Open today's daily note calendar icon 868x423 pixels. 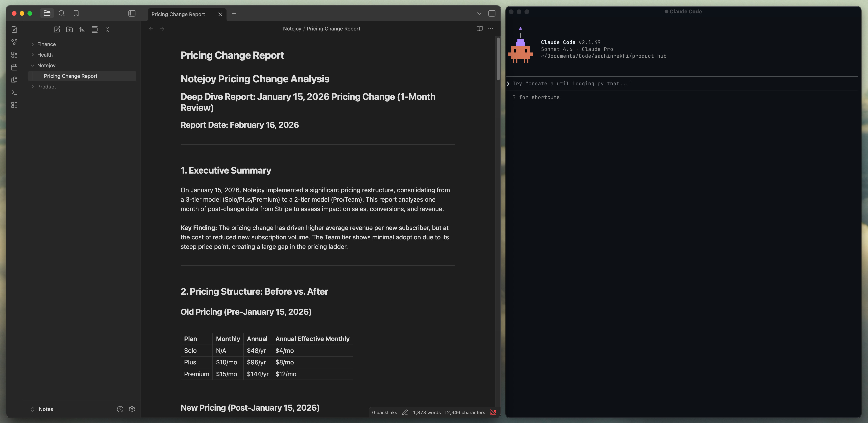(x=14, y=67)
